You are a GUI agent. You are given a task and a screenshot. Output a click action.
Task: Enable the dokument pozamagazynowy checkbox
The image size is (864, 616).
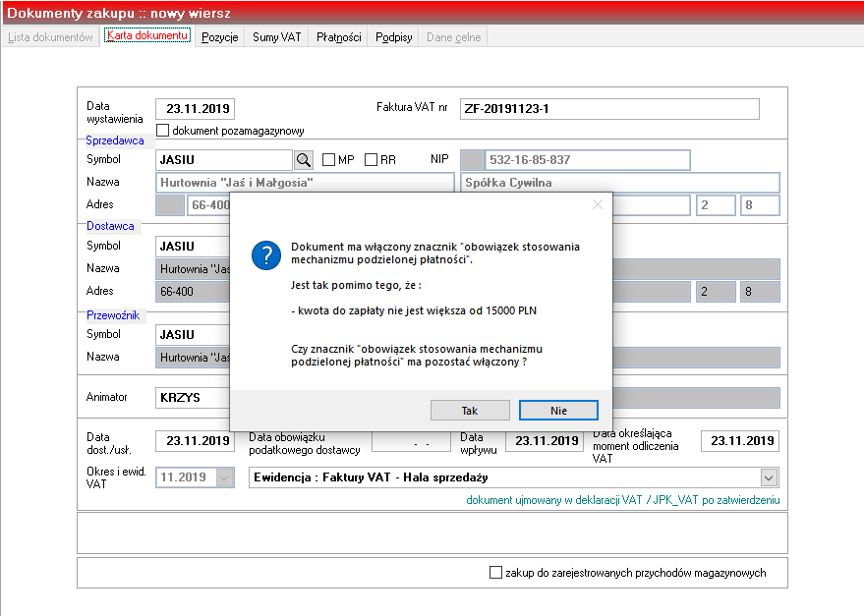click(162, 131)
